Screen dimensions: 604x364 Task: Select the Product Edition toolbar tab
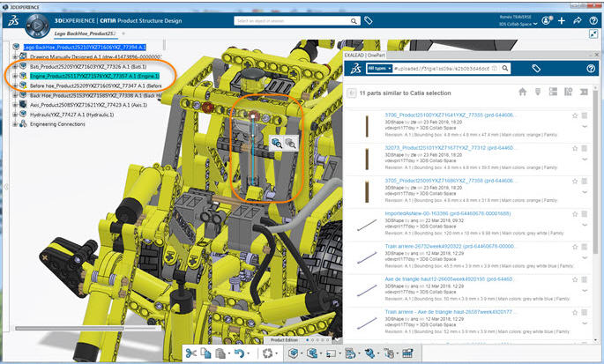point(284,340)
